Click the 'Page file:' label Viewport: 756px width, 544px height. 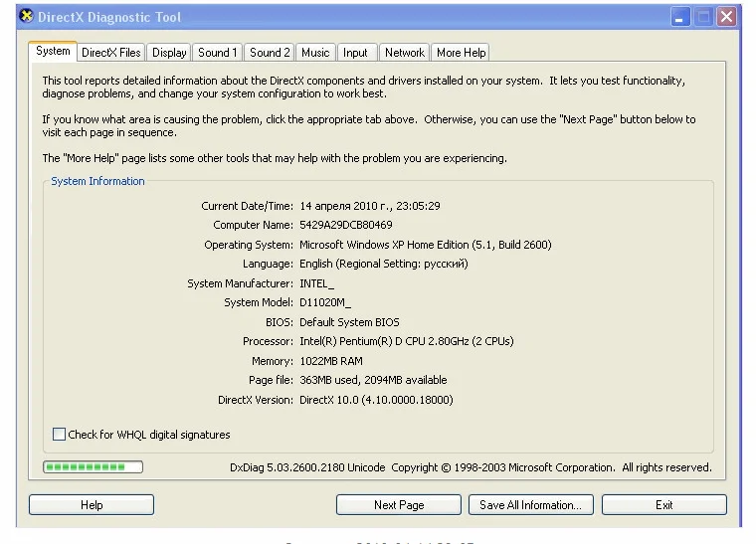[x=271, y=380]
